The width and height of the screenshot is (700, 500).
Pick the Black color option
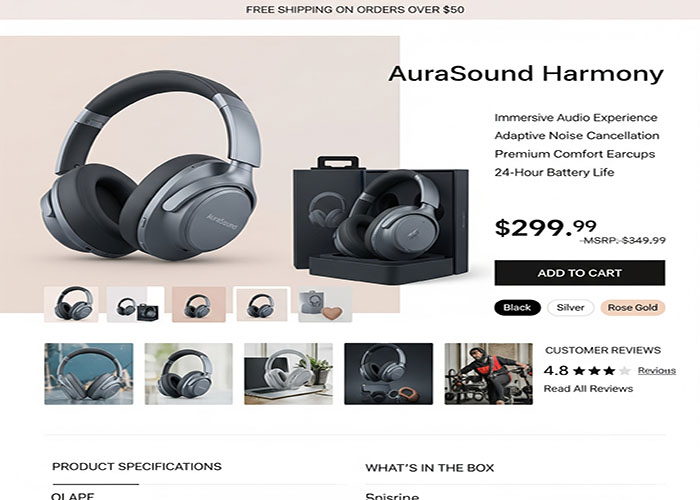click(x=517, y=308)
